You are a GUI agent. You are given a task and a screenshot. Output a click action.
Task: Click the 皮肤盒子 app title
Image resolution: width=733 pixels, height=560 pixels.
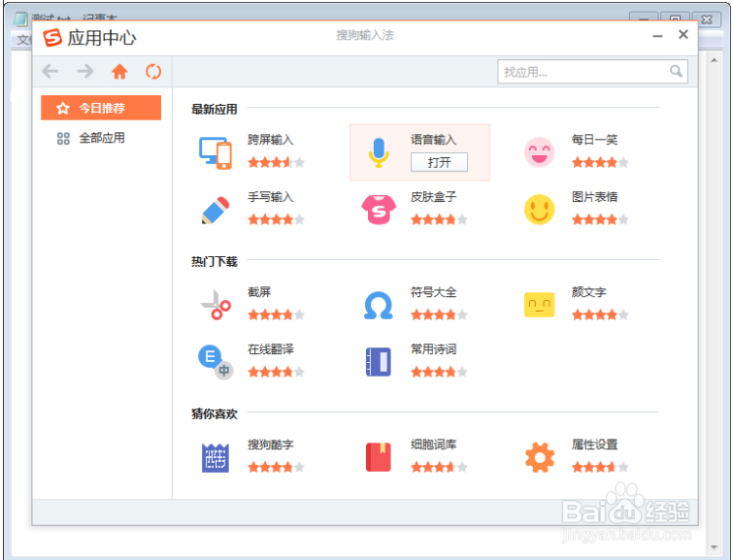pos(433,197)
